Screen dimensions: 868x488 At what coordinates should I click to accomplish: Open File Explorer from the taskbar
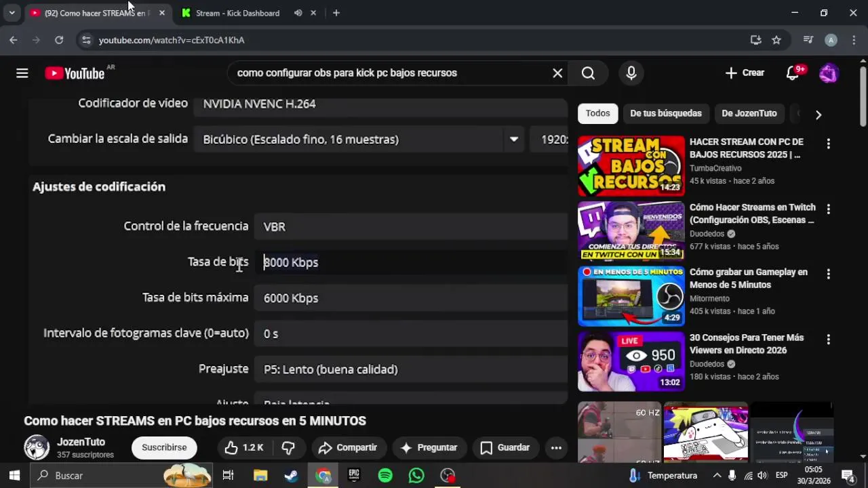click(x=260, y=475)
